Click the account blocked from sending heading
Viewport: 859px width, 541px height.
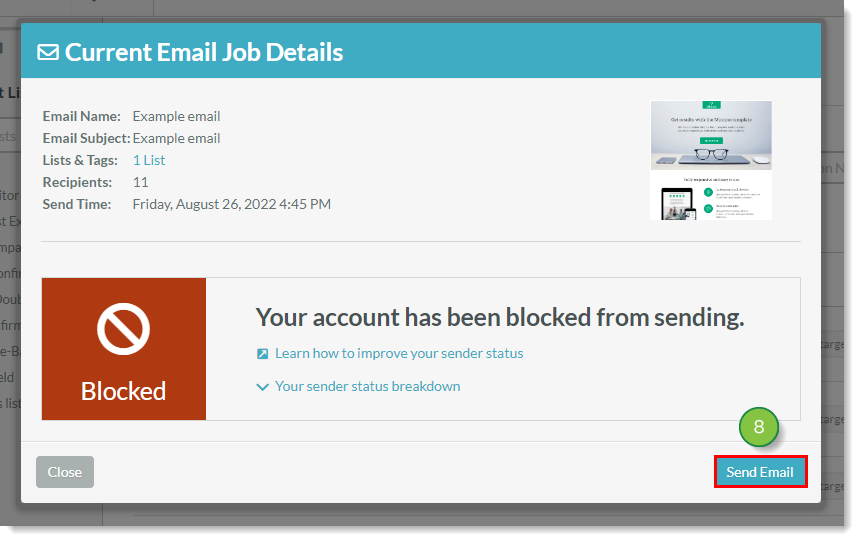pyautogui.click(x=500, y=318)
